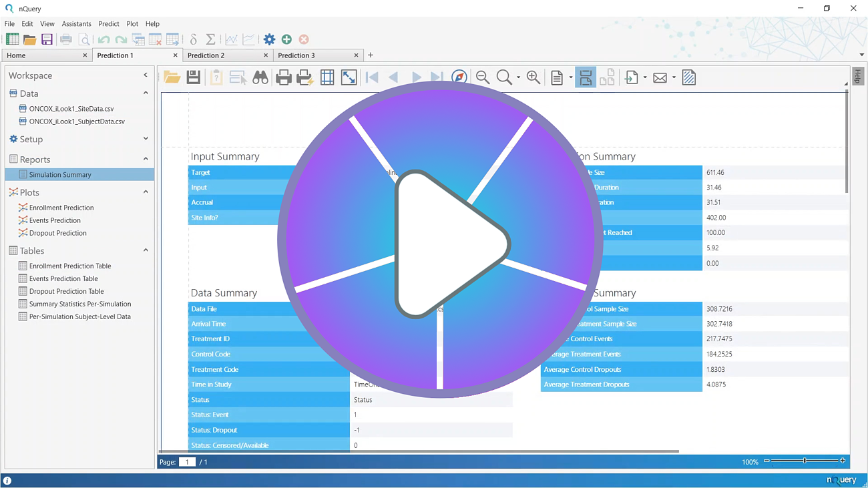This screenshot has height=488, width=868.
Task: Expand the Setup section
Action: (146, 139)
